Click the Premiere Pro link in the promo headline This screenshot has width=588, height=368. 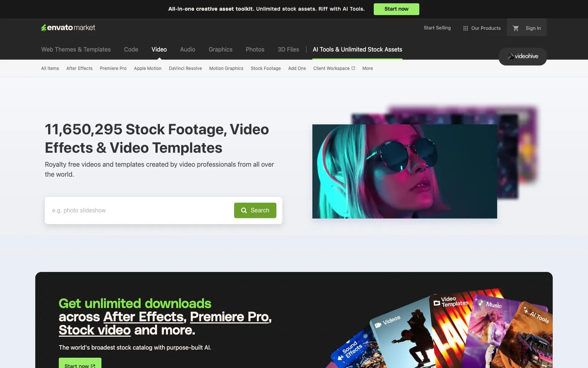[229, 317]
